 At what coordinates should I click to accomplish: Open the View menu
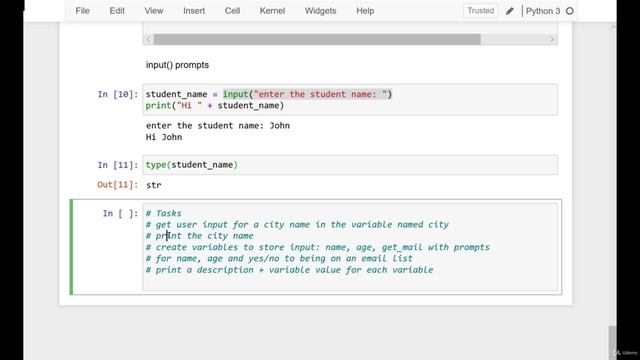pos(153,11)
